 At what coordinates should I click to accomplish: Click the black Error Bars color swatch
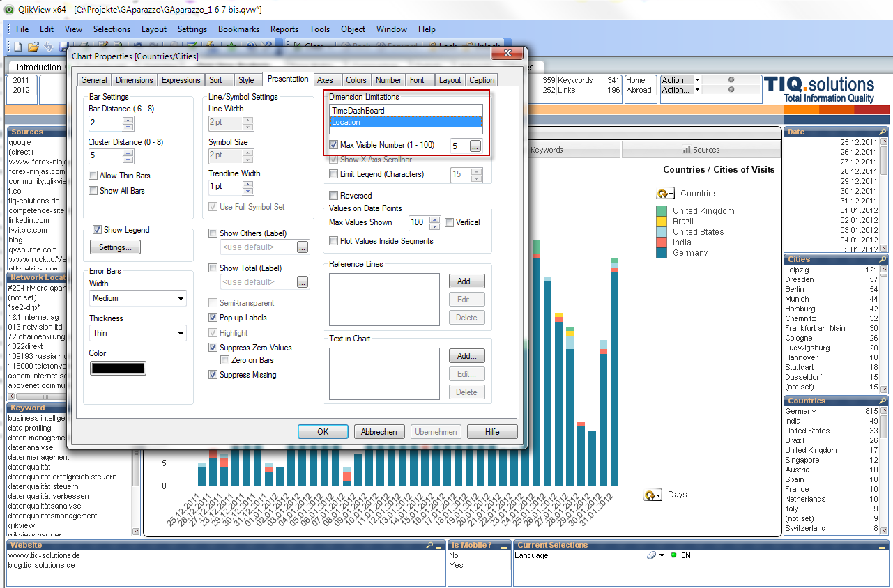pos(118,369)
